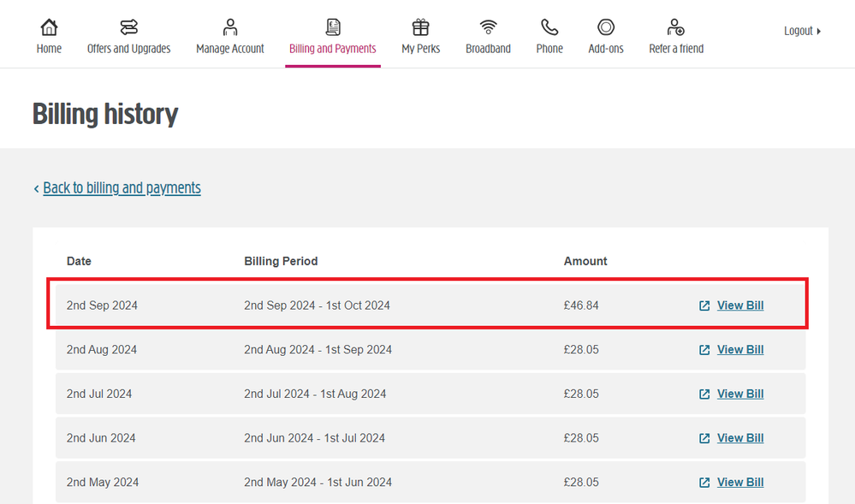Open the Add-ons circle icon
This screenshot has width=855, height=504.
pos(606,27)
